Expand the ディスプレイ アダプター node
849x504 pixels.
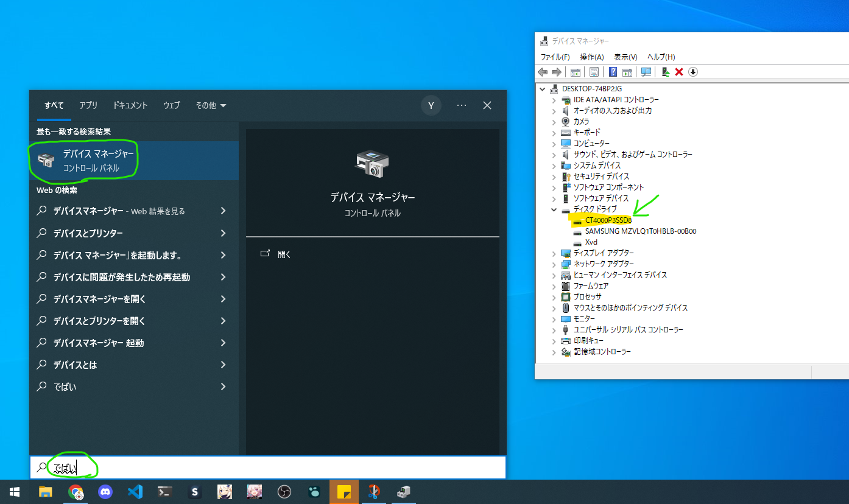[x=554, y=253]
